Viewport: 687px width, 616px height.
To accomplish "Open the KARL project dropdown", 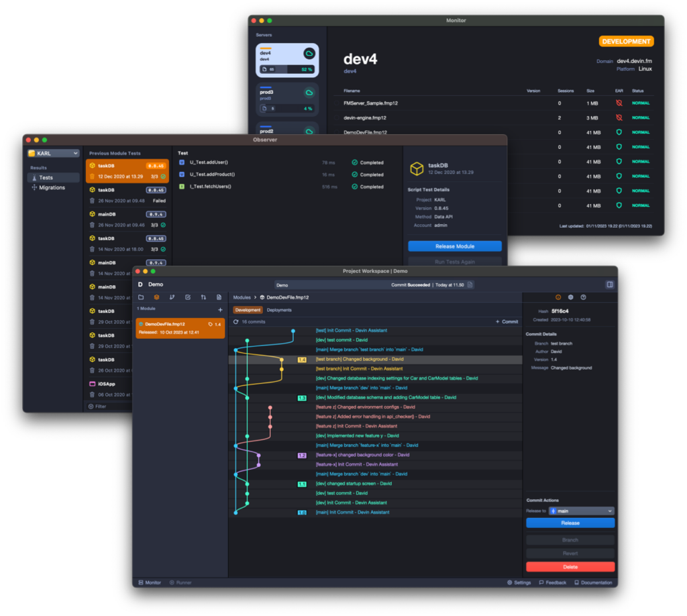I will click(x=53, y=154).
